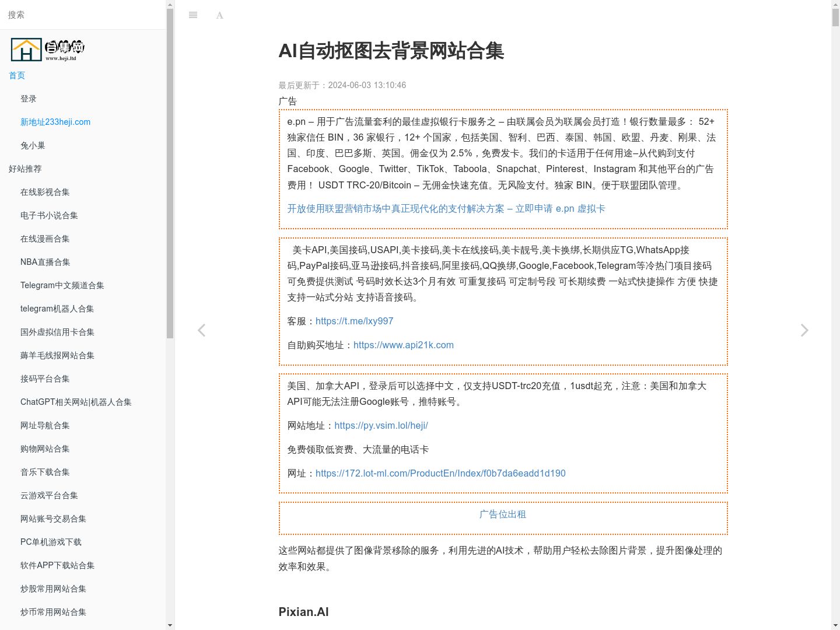Click the sidebar scroll-up arrow
The image size is (840, 630).
pyautogui.click(x=170, y=5)
